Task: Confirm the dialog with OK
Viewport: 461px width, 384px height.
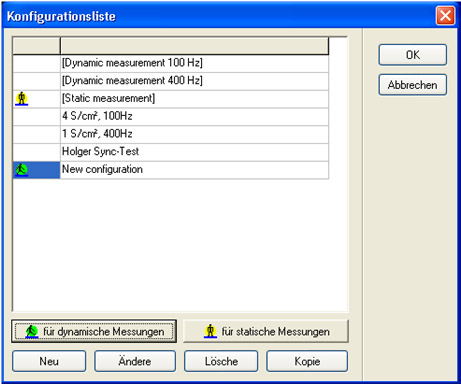Action: point(413,55)
